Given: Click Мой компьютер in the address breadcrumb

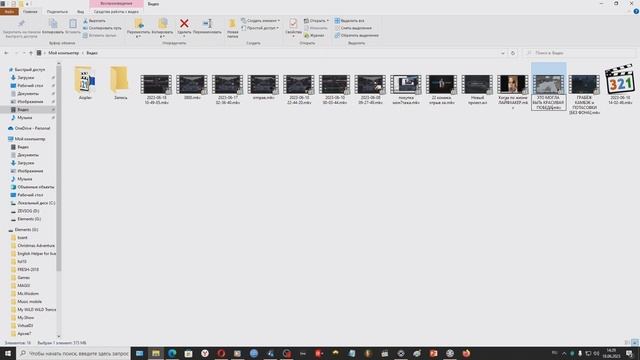Looking at the screenshot, I should click(x=64, y=53).
